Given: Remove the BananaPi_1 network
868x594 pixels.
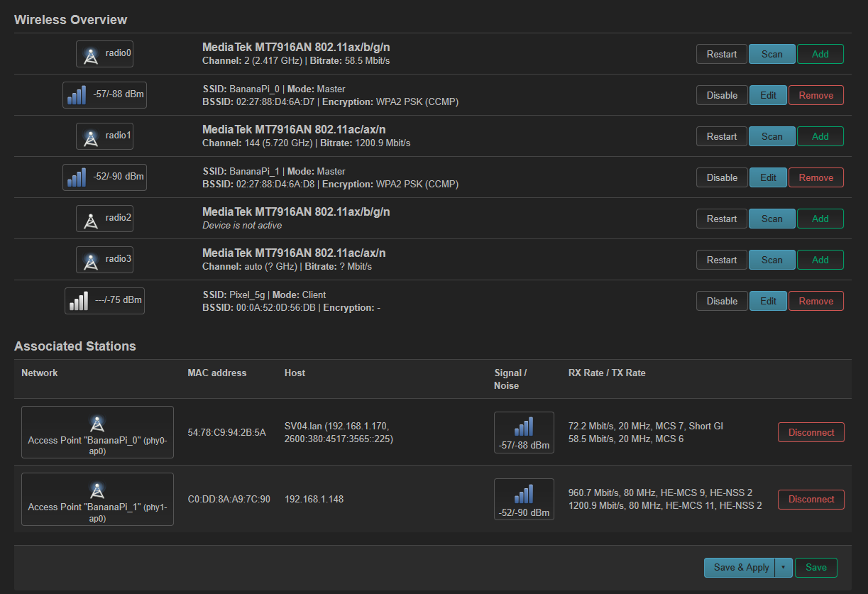Looking at the screenshot, I should 816,177.
